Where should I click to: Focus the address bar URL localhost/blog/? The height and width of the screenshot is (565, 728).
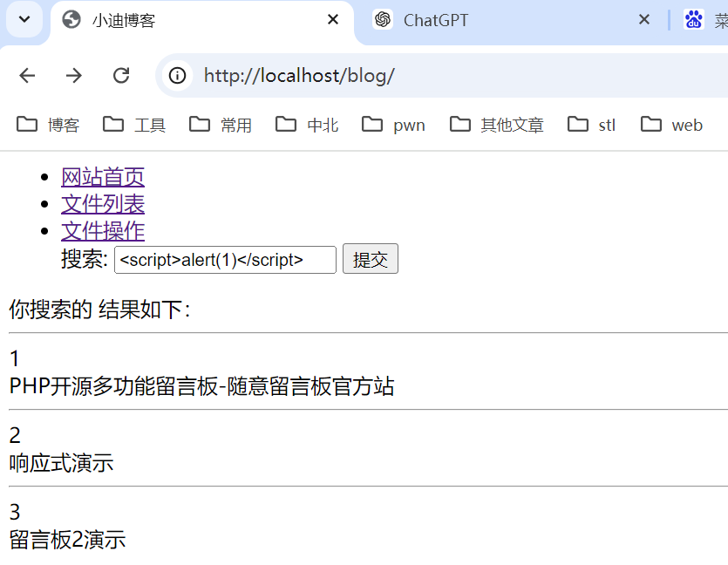click(299, 76)
